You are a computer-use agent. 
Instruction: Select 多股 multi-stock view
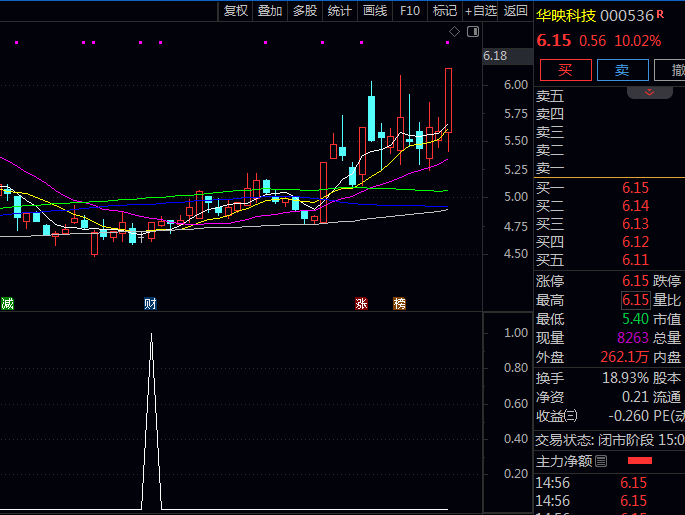click(305, 11)
